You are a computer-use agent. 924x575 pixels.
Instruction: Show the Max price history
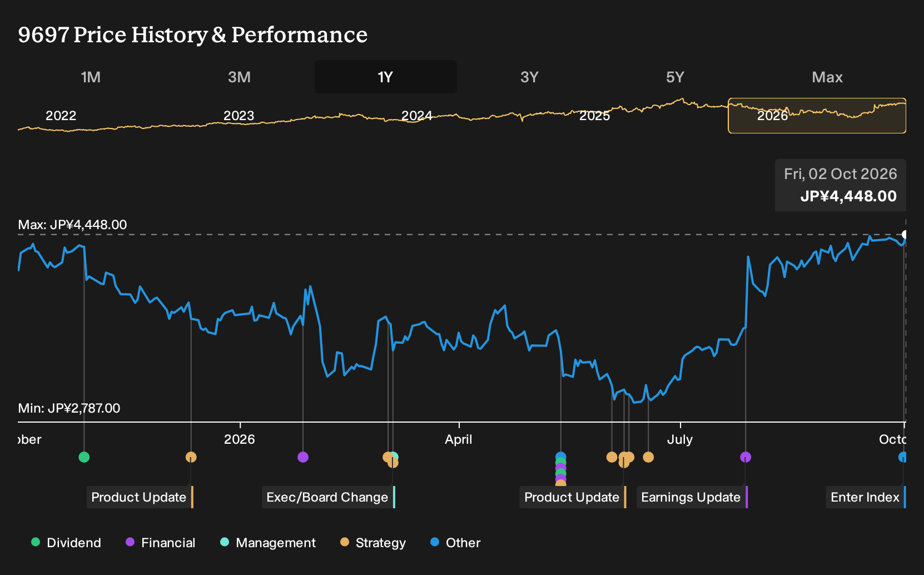click(x=827, y=77)
